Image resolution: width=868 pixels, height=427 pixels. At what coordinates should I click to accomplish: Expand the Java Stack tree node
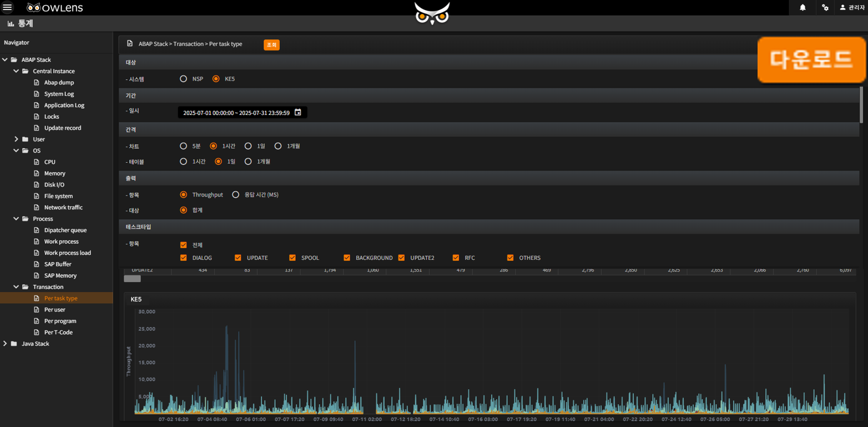coord(5,344)
